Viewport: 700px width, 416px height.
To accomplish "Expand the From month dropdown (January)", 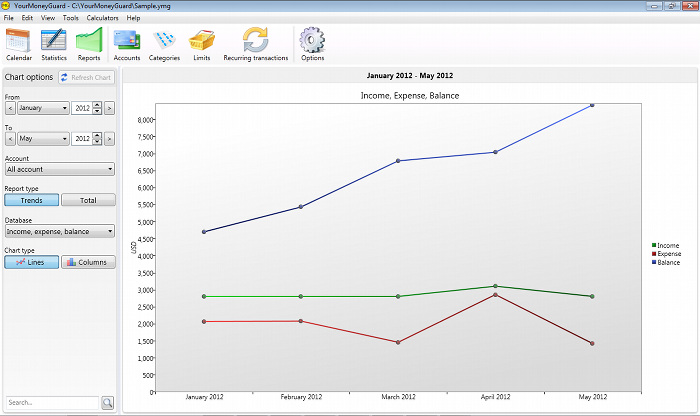I will point(44,108).
